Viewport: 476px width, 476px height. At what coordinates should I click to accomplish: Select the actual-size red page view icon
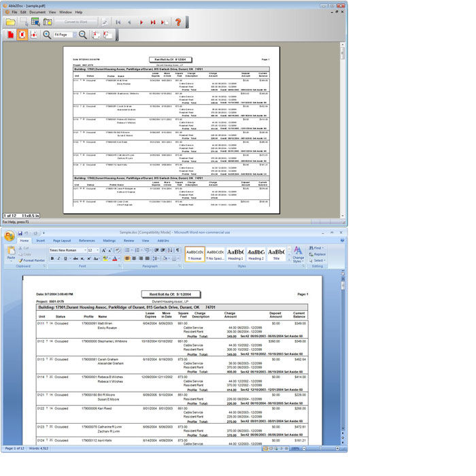11,35
